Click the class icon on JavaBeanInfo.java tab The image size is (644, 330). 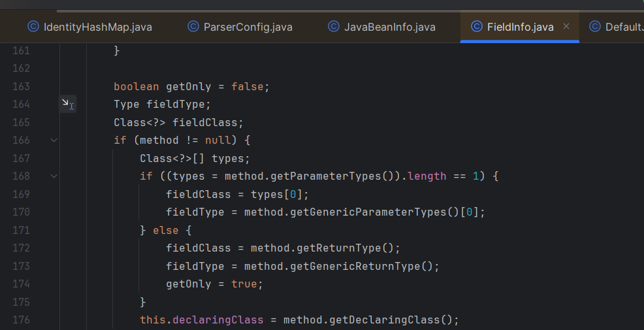tap(334, 27)
